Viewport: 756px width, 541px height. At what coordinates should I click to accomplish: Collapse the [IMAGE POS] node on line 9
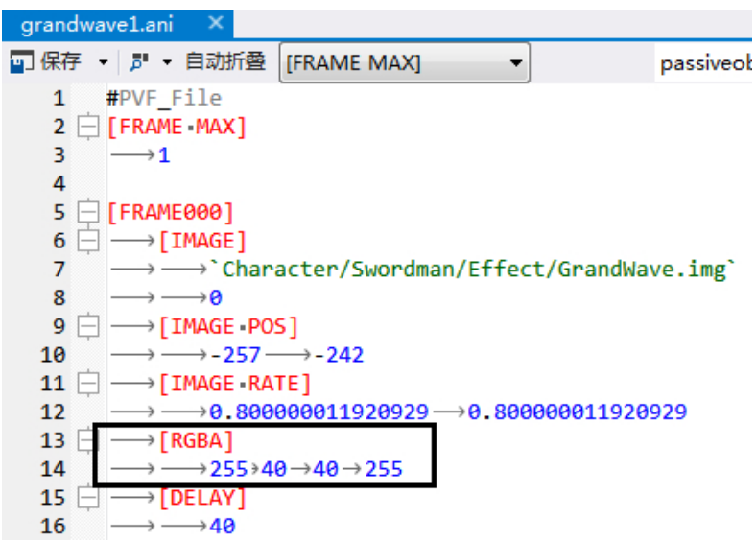(x=88, y=326)
